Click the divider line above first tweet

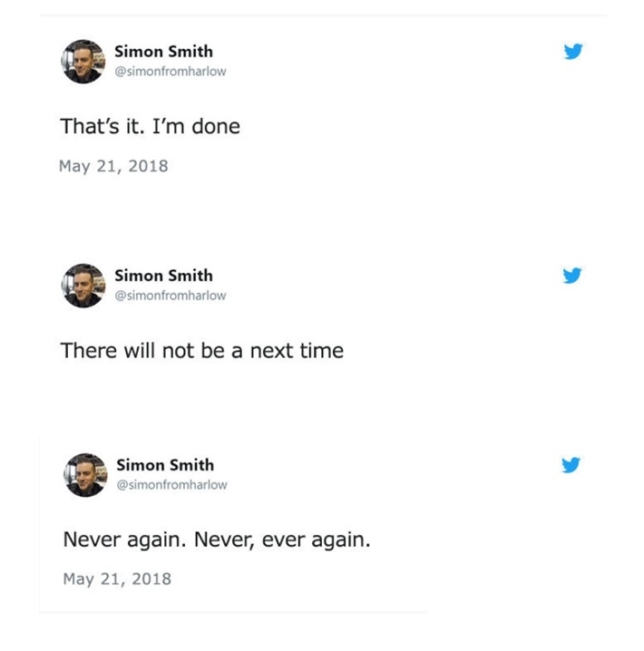coord(322,15)
